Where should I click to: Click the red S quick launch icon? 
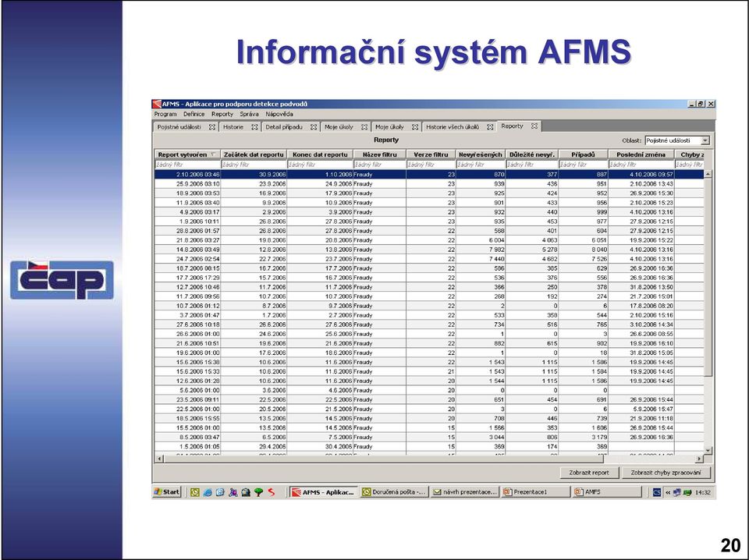[272, 492]
